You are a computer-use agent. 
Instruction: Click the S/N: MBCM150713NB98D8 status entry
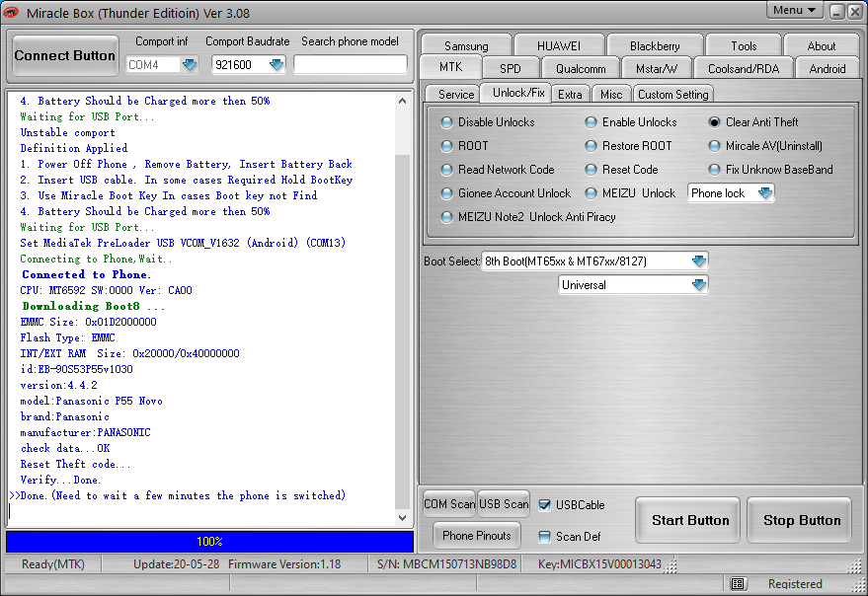446,563
